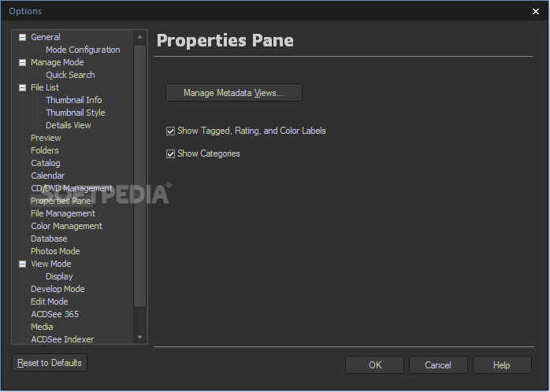Viewport: 550px width, 392px height.
Task: Select File List category
Action: pos(45,87)
